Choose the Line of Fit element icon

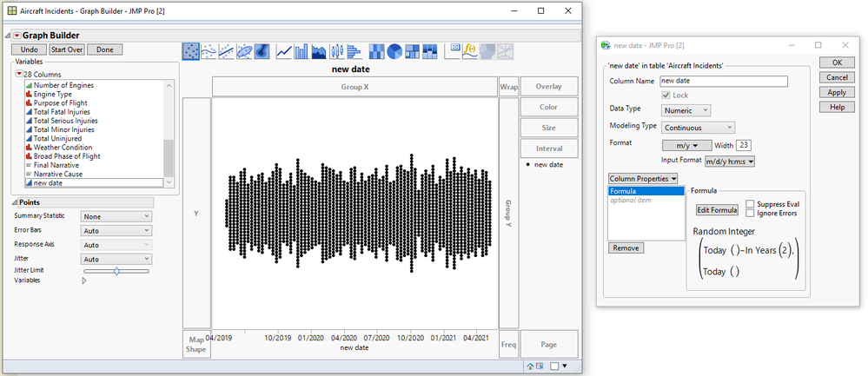coord(227,51)
